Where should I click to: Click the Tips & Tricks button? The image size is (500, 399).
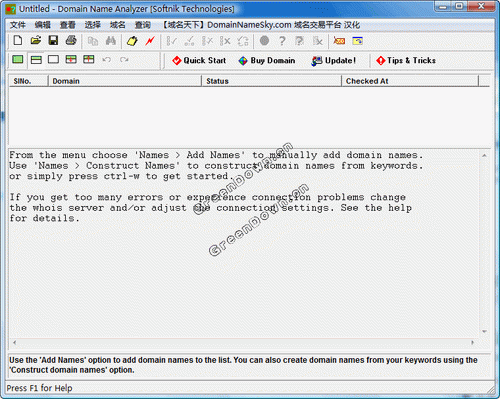coord(406,60)
